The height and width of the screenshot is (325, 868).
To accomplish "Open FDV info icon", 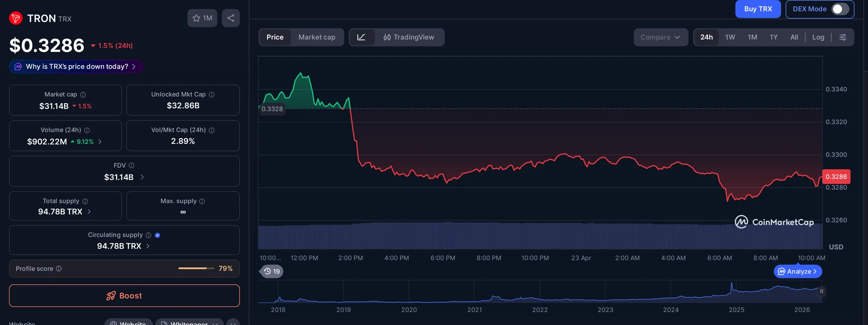I will coord(132,165).
